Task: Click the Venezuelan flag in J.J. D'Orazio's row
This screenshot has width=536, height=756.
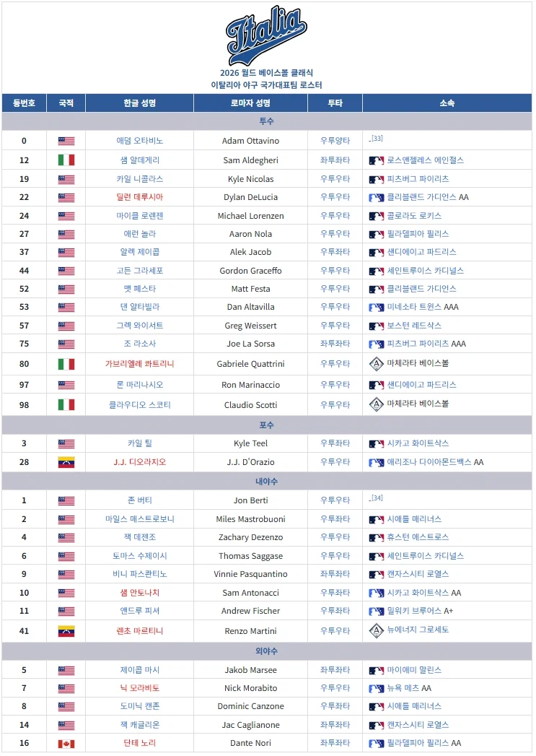Action: tap(66, 463)
